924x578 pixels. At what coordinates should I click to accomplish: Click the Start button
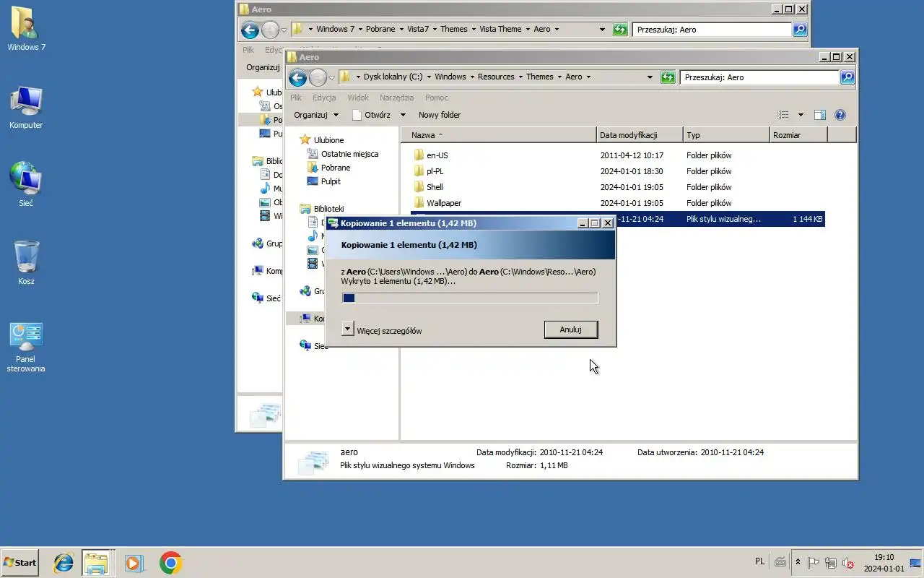point(19,563)
